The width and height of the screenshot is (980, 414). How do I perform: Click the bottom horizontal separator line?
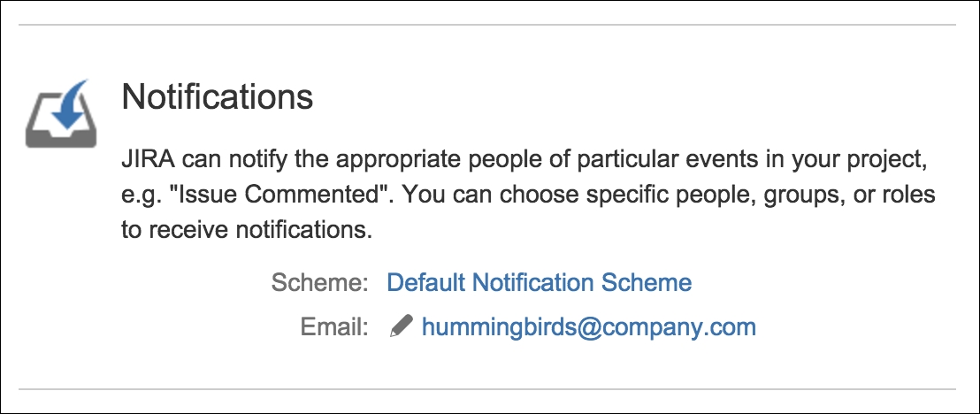pyautogui.click(x=486, y=389)
